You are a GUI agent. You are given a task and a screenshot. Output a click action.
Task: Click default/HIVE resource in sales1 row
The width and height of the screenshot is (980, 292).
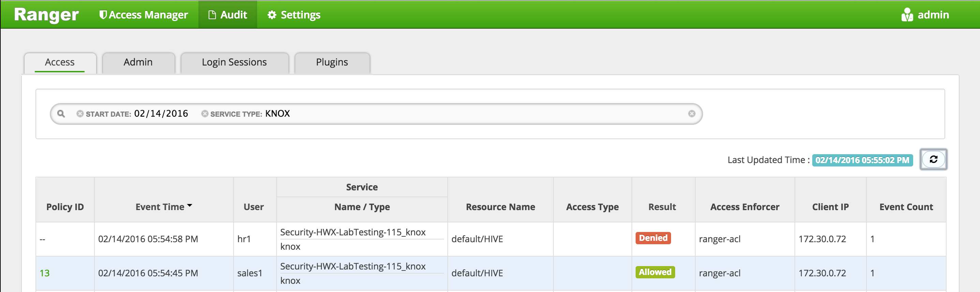point(477,273)
